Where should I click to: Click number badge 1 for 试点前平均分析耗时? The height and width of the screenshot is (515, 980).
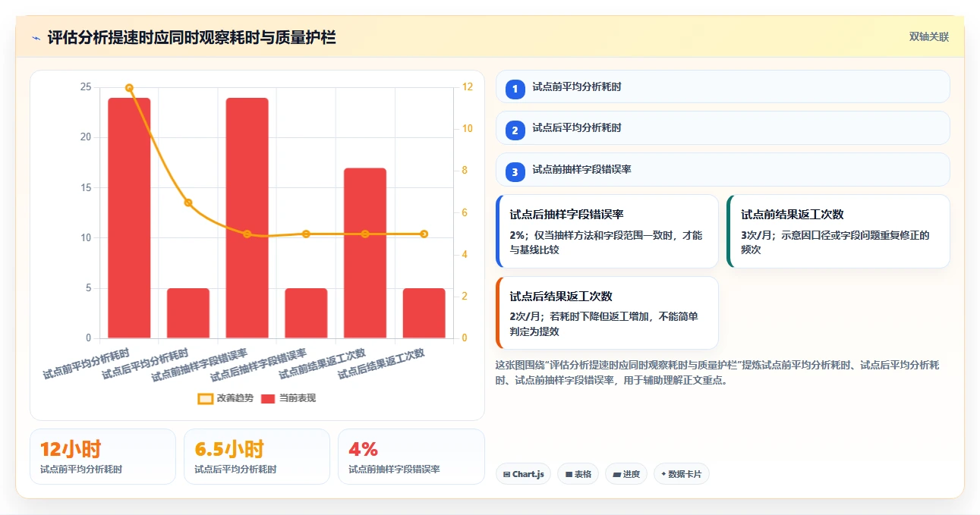(515, 89)
